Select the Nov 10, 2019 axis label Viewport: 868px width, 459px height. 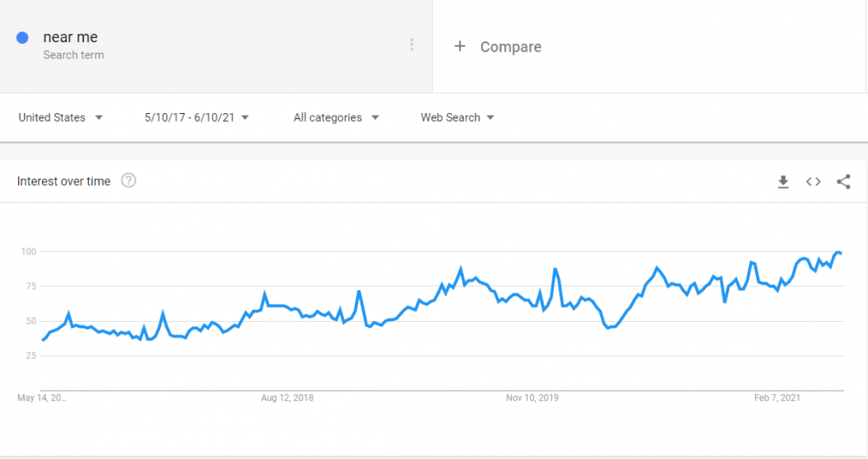pos(532,398)
